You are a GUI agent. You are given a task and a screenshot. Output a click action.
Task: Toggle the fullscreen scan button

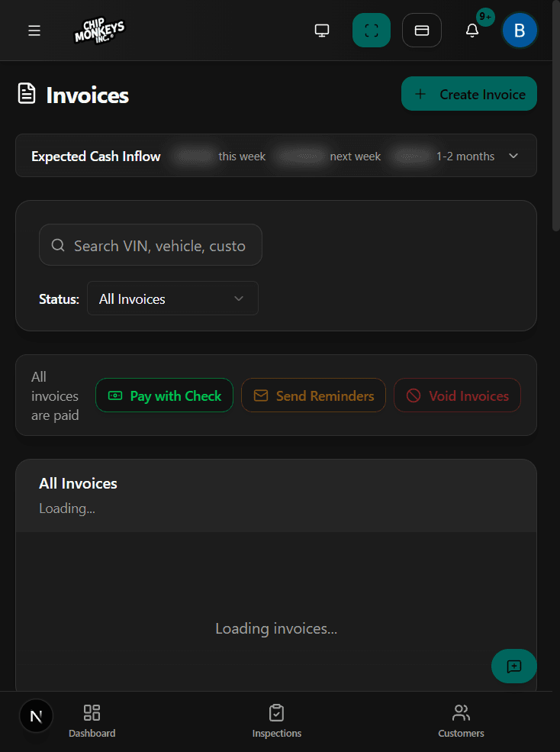click(372, 31)
